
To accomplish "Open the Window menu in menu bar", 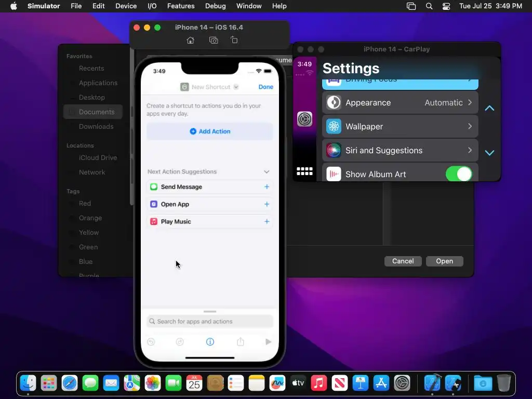I will (x=249, y=6).
